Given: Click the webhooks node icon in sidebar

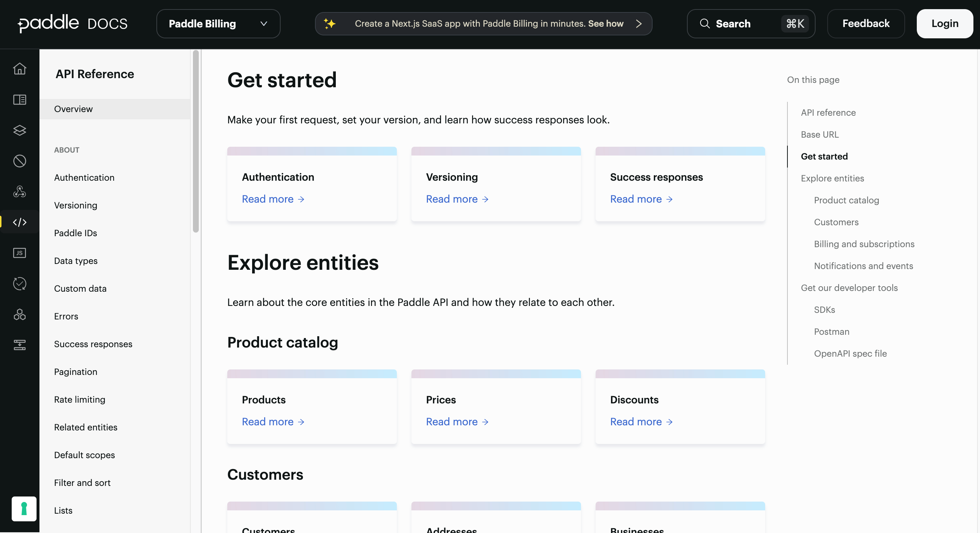Looking at the screenshot, I should pos(19,191).
